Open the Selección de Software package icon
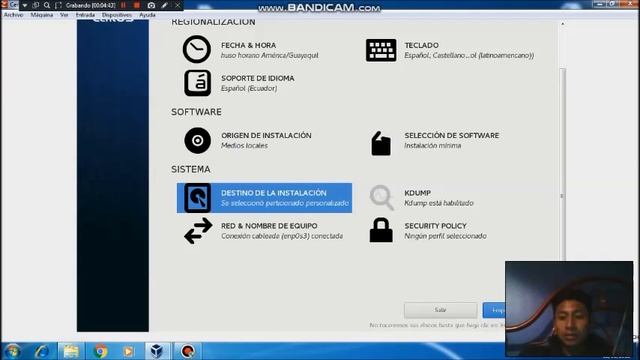 click(x=381, y=144)
